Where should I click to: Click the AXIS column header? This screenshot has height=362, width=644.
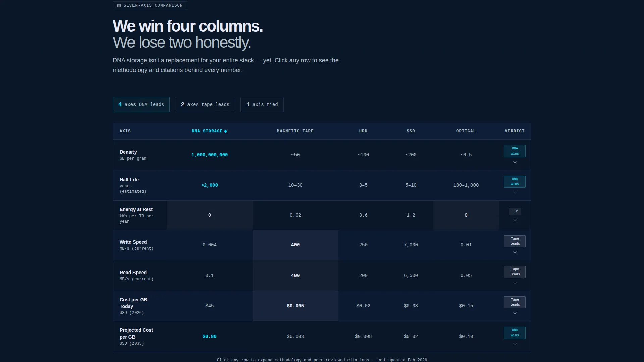[x=125, y=131]
